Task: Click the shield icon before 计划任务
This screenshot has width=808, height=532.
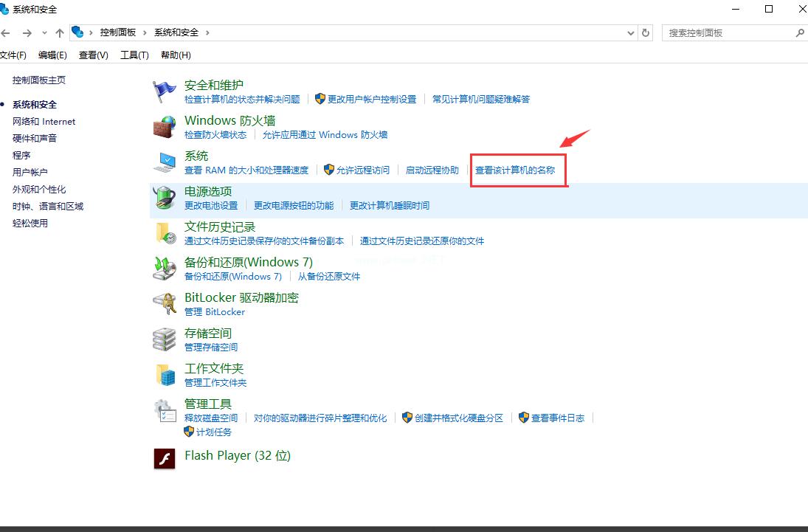Action: point(189,432)
